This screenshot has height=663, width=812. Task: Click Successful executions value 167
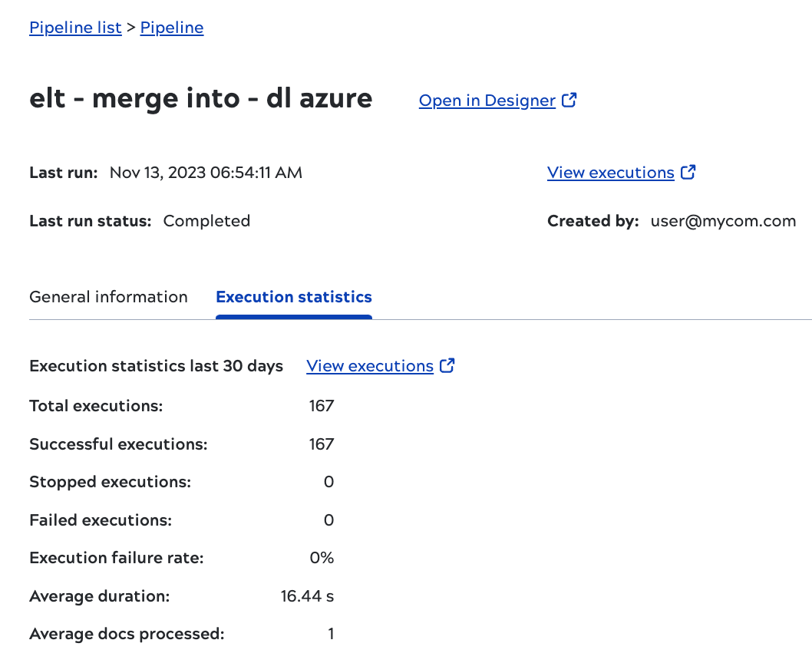pyautogui.click(x=322, y=444)
